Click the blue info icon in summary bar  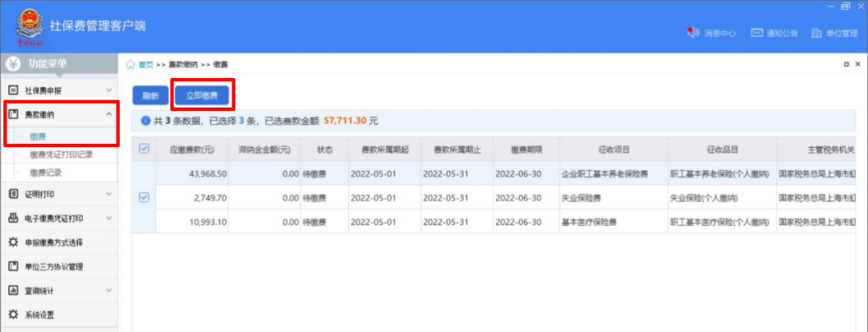coord(146,120)
